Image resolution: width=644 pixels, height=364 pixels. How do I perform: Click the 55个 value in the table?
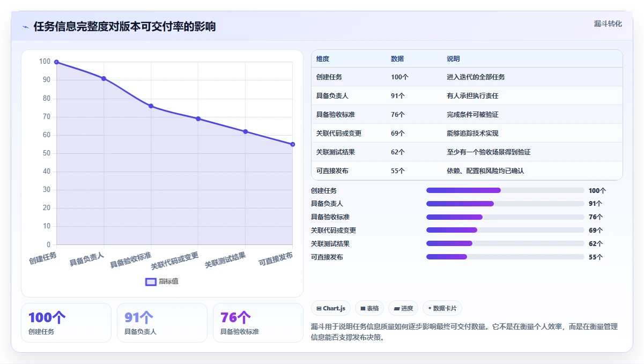[x=398, y=171]
